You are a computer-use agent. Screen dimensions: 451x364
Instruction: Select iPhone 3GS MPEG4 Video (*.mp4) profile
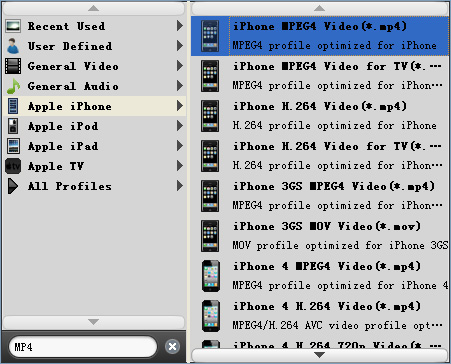click(x=320, y=196)
